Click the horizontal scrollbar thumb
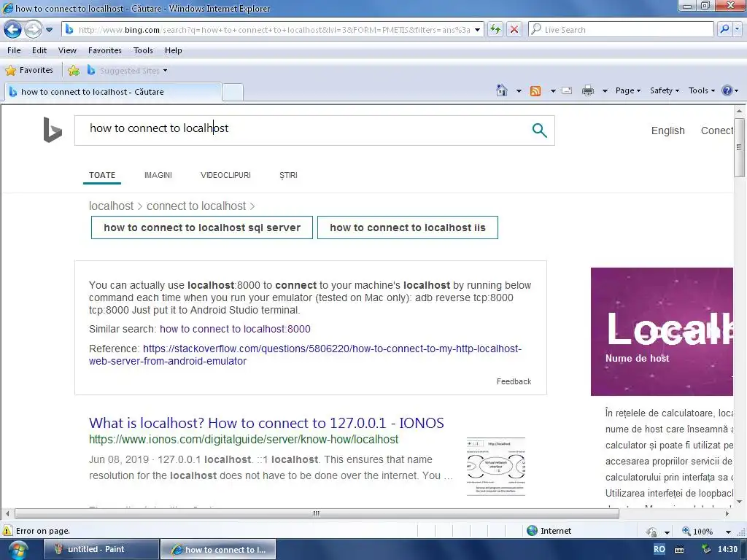This screenshot has height=560, width=747. pos(317,513)
